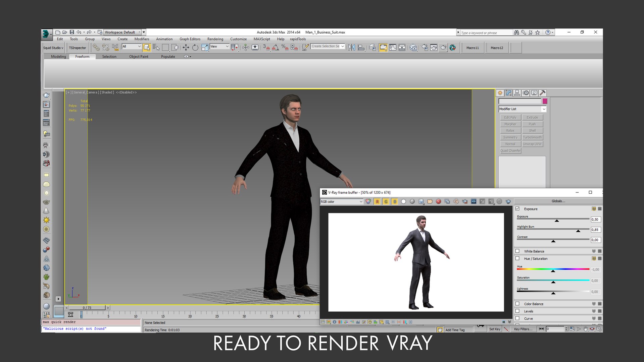Click the keyword search input field
Viewport: 644px width, 362px height.
pos(486,33)
